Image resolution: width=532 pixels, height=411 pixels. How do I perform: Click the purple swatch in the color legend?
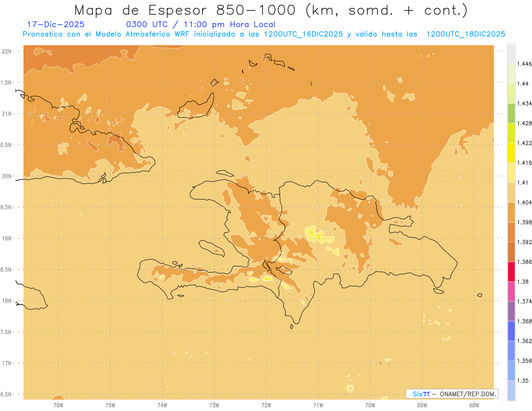point(511,311)
